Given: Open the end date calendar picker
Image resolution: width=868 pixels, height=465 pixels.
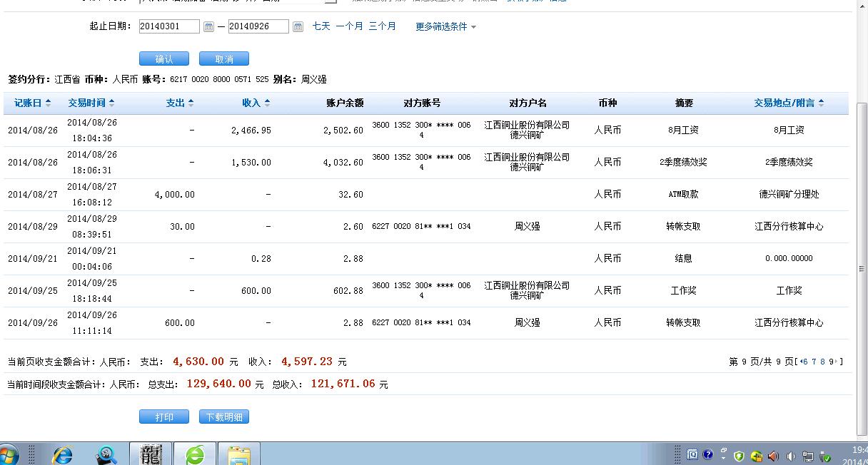Looking at the screenshot, I should pos(298,26).
